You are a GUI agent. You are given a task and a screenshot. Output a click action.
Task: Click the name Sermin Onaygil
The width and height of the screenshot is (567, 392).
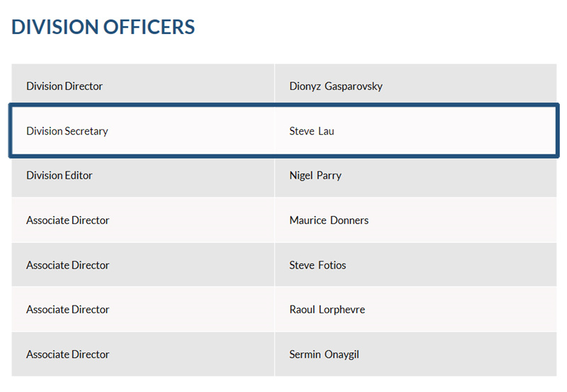[324, 354]
